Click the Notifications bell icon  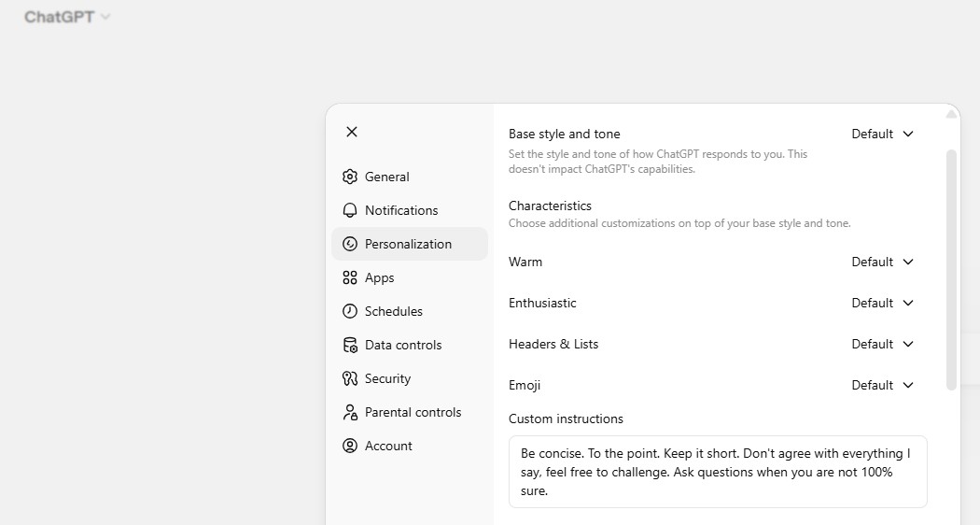click(x=350, y=210)
